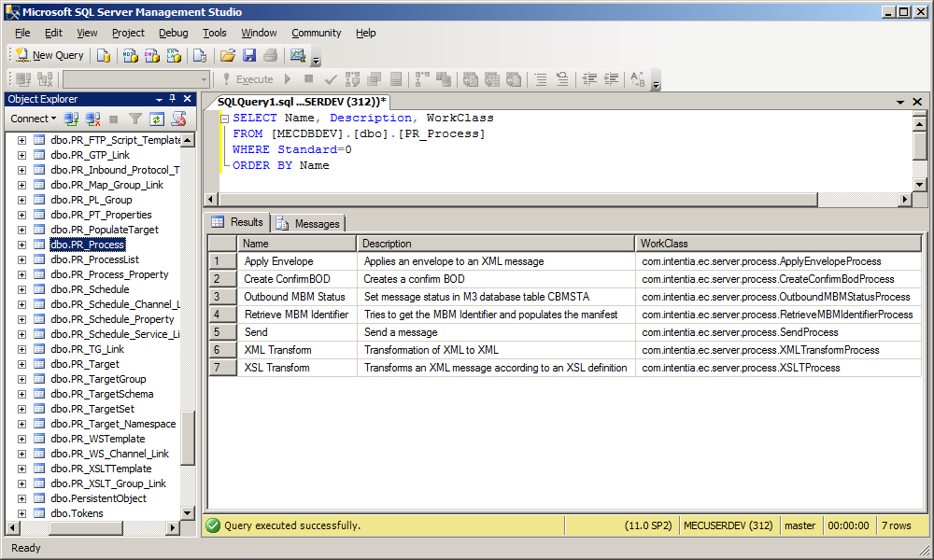Click the Open File folder icon
934x560 pixels.
coord(227,55)
